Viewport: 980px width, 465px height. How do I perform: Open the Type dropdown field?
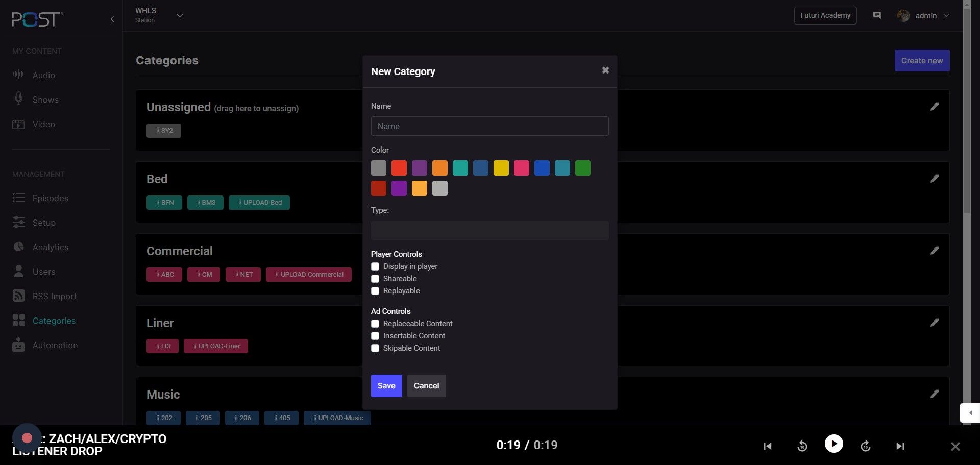(x=489, y=230)
